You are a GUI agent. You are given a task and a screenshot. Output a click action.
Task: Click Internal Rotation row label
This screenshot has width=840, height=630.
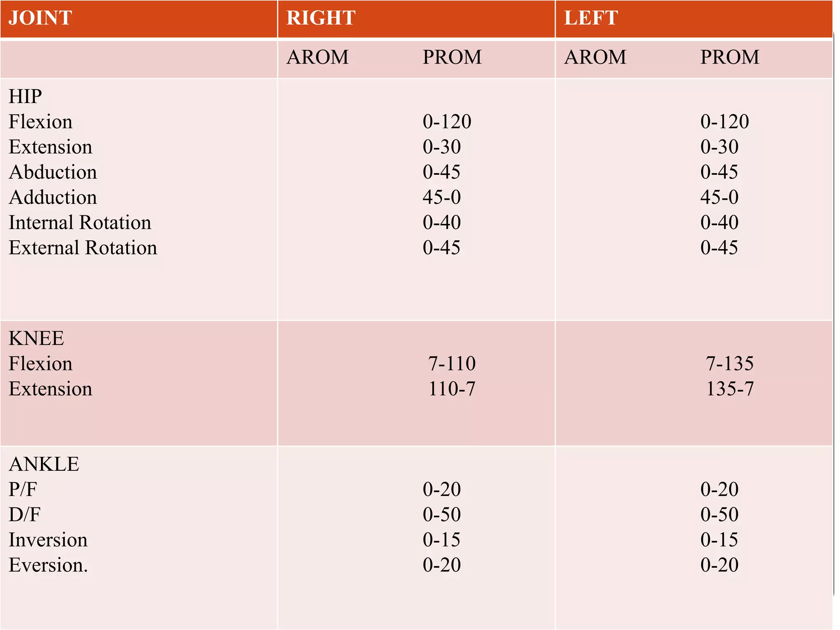(x=80, y=222)
